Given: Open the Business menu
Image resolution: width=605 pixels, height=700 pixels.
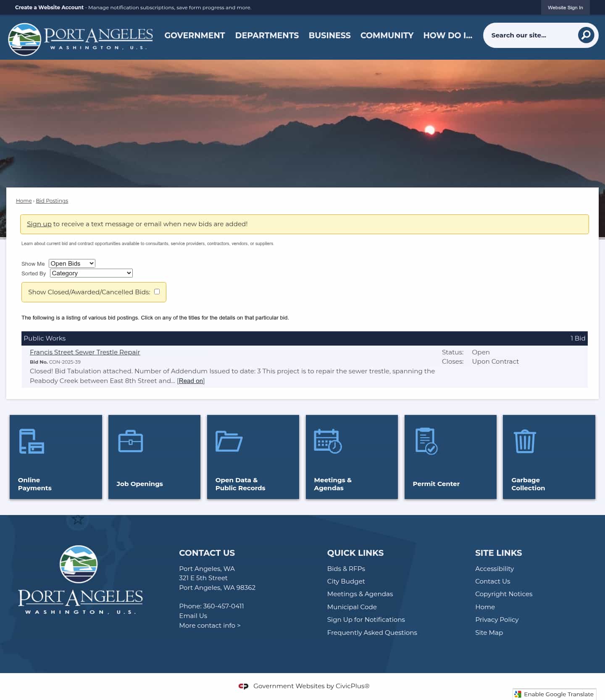Looking at the screenshot, I should tap(329, 35).
